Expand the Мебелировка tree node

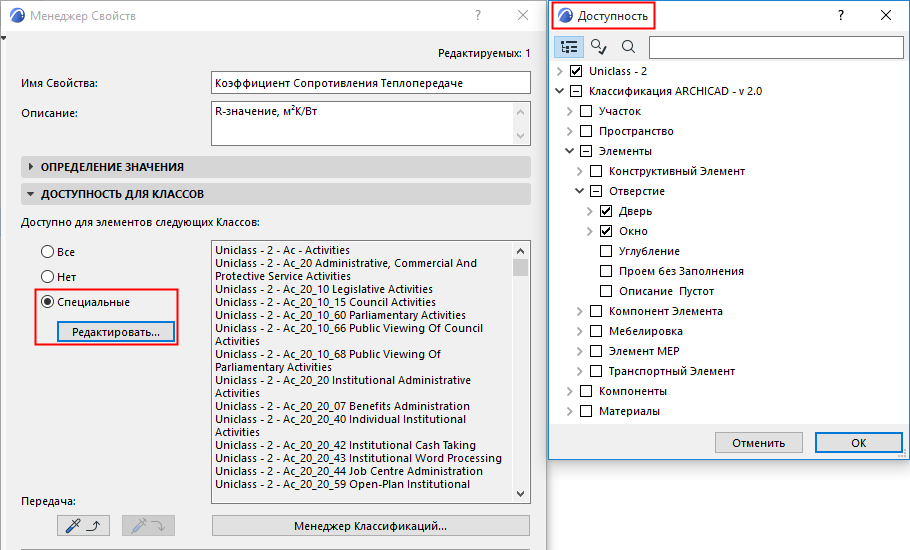(579, 331)
